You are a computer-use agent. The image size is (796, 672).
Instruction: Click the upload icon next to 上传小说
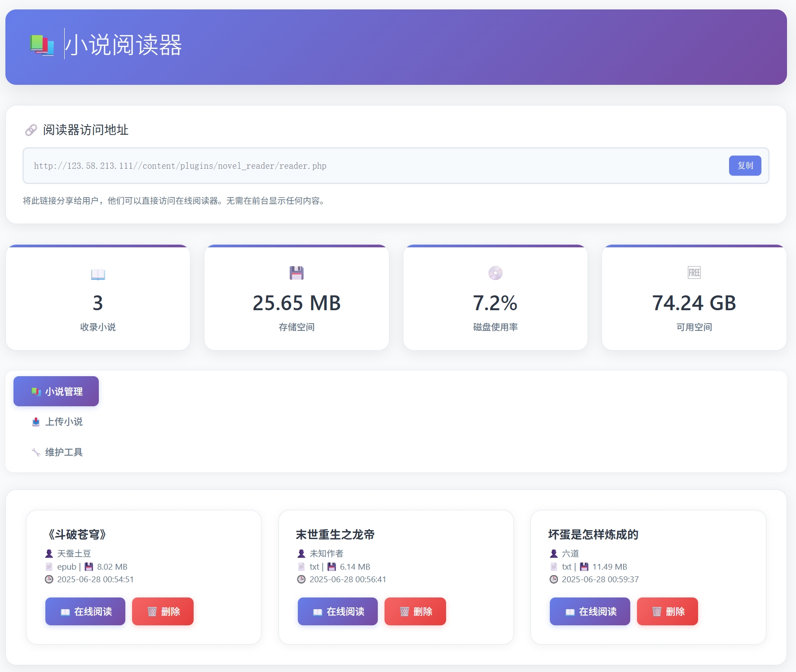[x=36, y=422]
